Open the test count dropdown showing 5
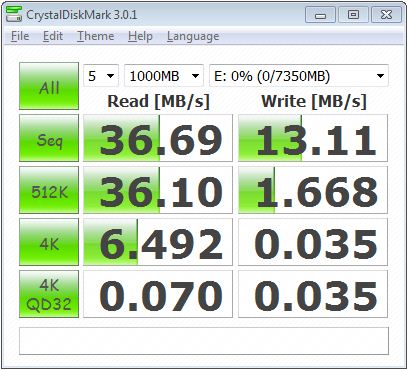 [x=101, y=76]
